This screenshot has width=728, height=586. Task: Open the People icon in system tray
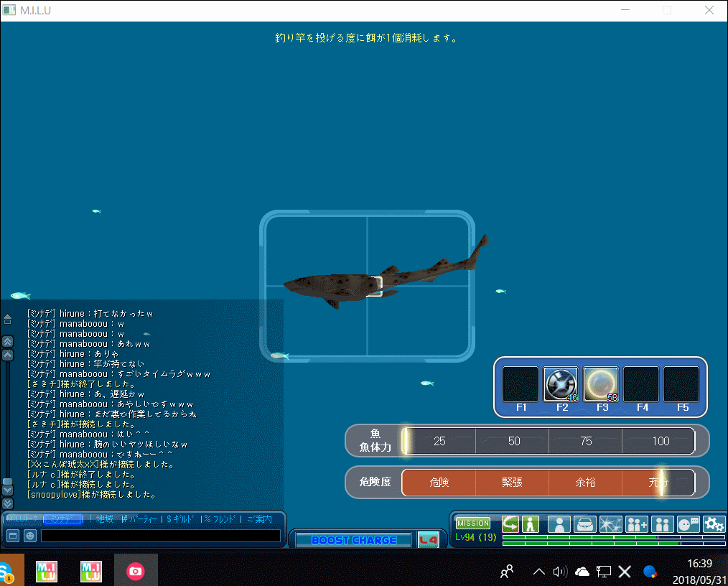[x=507, y=572]
